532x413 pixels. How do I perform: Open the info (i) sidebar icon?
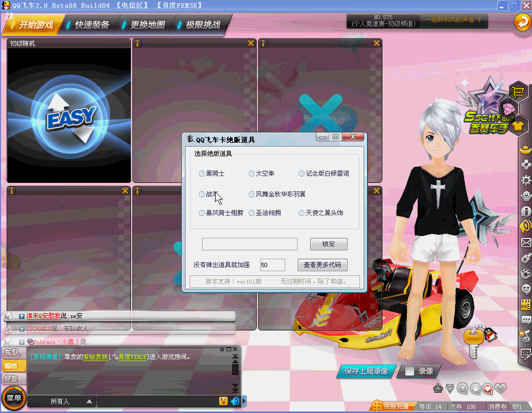point(526,211)
